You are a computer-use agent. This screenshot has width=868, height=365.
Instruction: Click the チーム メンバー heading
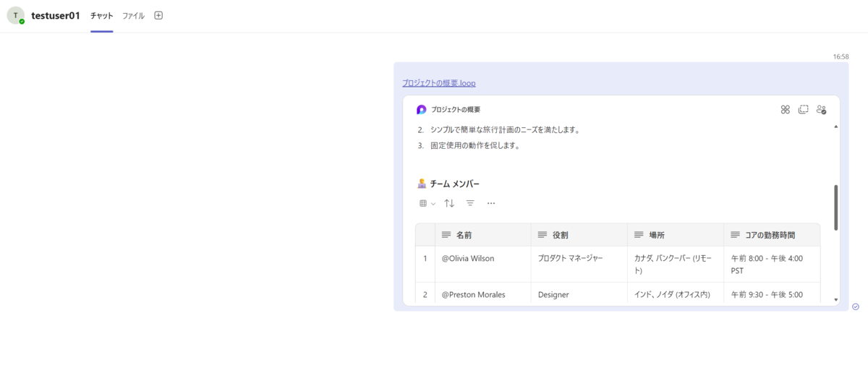click(x=454, y=184)
